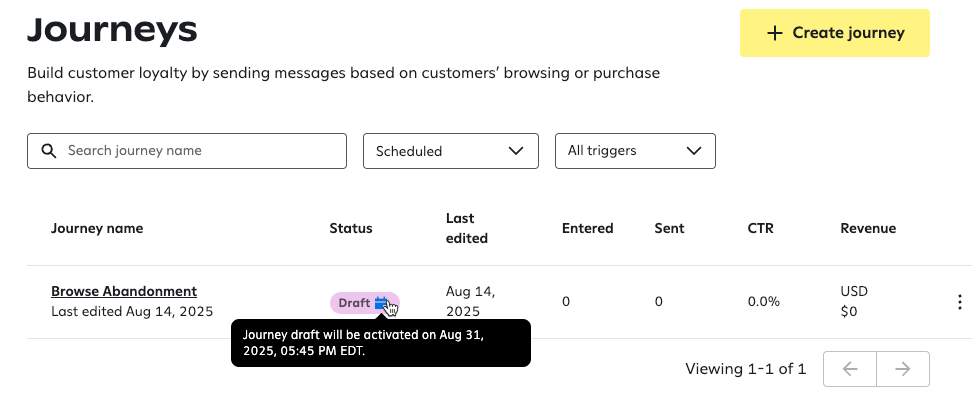Click the plus icon on Create journey
This screenshot has width=972, height=402.
tap(775, 33)
